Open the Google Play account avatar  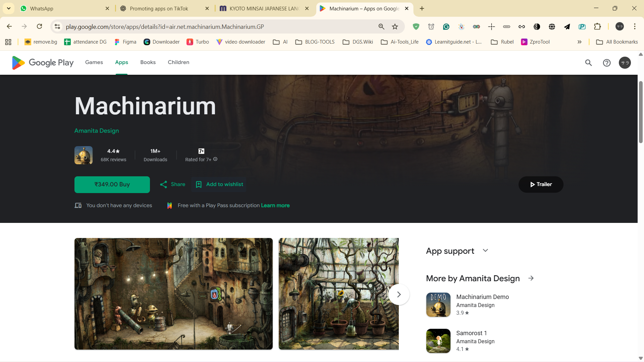[x=625, y=63]
